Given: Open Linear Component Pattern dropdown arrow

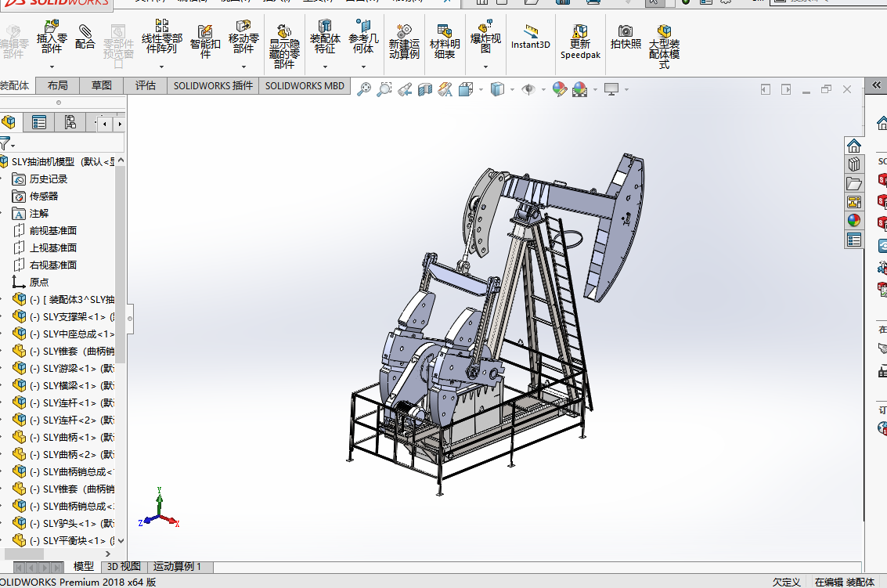Looking at the screenshot, I should 162,67.
